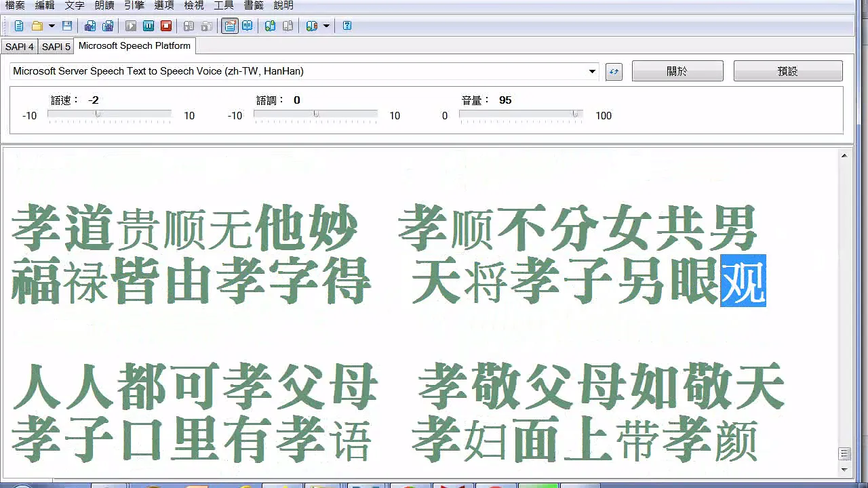This screenshot has height=488, width=868.
Task: Click the phrase 孝顺不分女共男
Action: click(x=577, y=228)
